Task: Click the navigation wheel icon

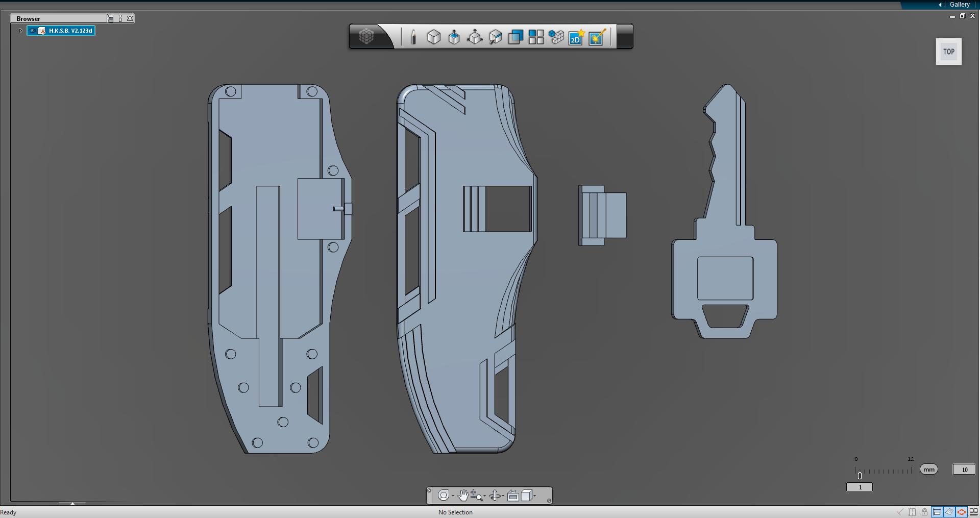Action: [x=444, y=495]
